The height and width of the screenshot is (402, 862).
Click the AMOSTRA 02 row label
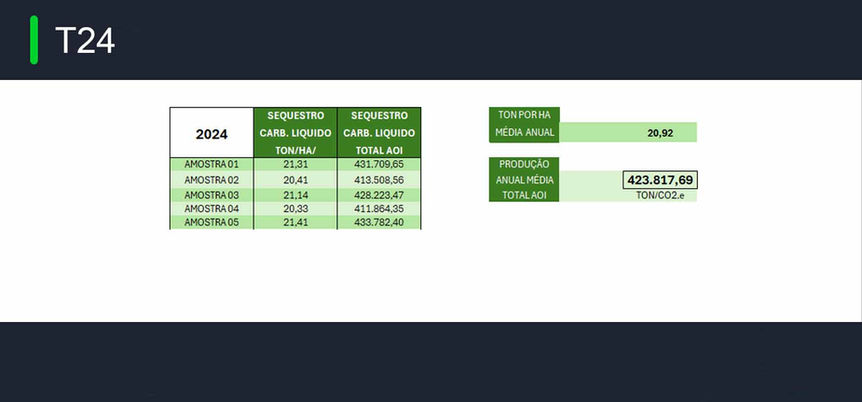[211, 179]
